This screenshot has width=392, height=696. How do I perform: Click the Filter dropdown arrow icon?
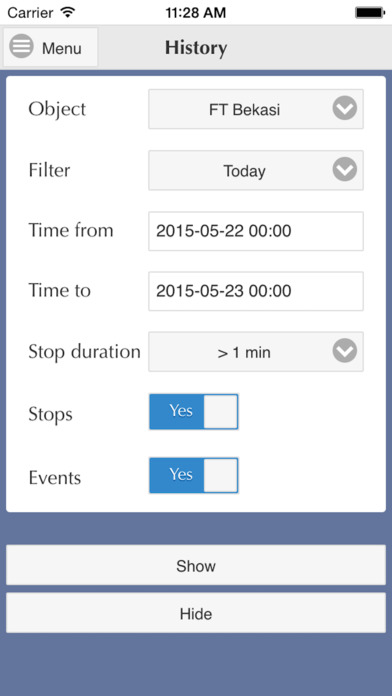coord(345,170)
